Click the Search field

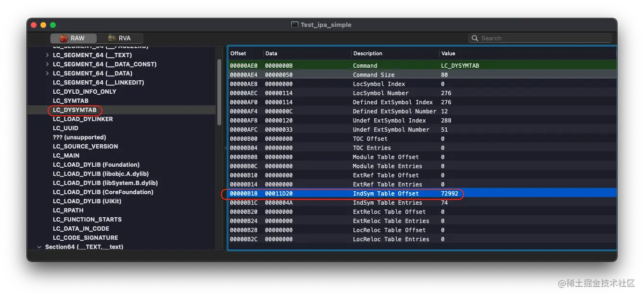coord(540,38)
